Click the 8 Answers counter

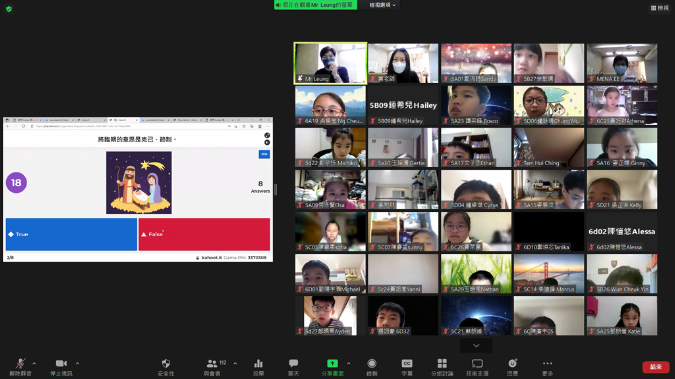point(260,186)
